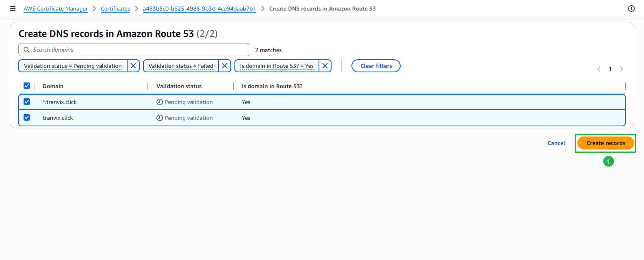The height and width of the screenshot is (260, 644).
Task: Click the 2 matches text
Action: tap(269, 50)
